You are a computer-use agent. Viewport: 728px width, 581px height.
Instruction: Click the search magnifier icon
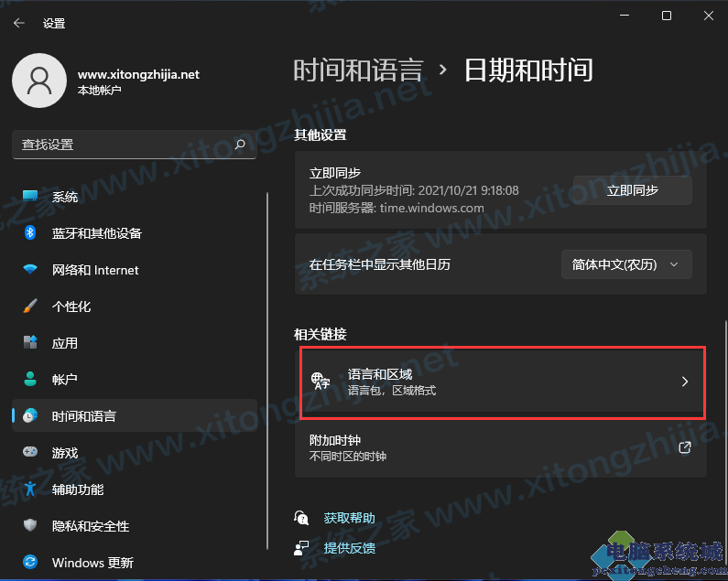pyautogui.click(x=240, y=145)
